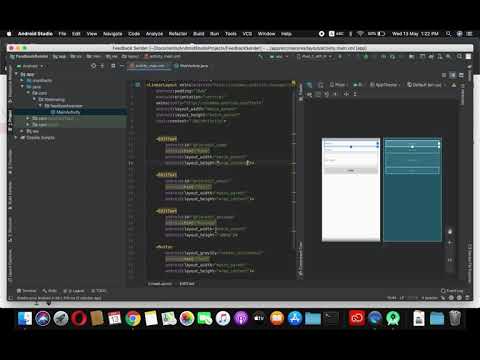Image resolution: width=480 pixels, height=360 pixels.
Task: Click the Build hammer icon in toolbar
Action: pyautogui.click(x=261, y=57)
